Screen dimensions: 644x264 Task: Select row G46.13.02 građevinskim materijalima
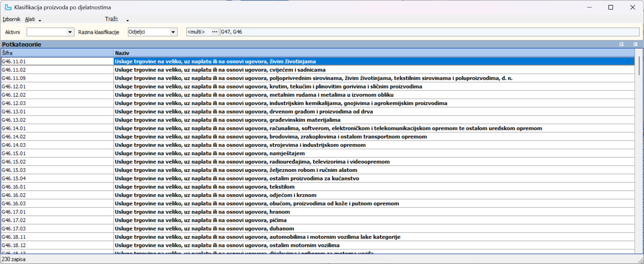click(x=228, y=120)
